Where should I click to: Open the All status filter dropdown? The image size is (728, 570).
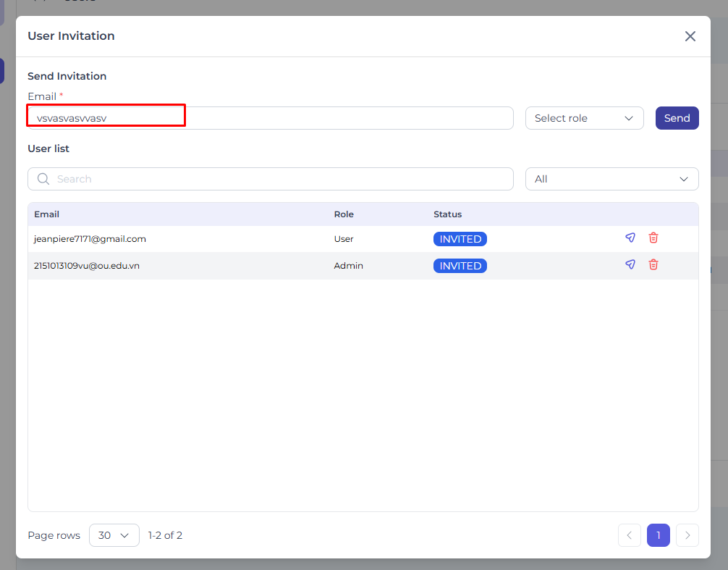click(x=611, y=179)
